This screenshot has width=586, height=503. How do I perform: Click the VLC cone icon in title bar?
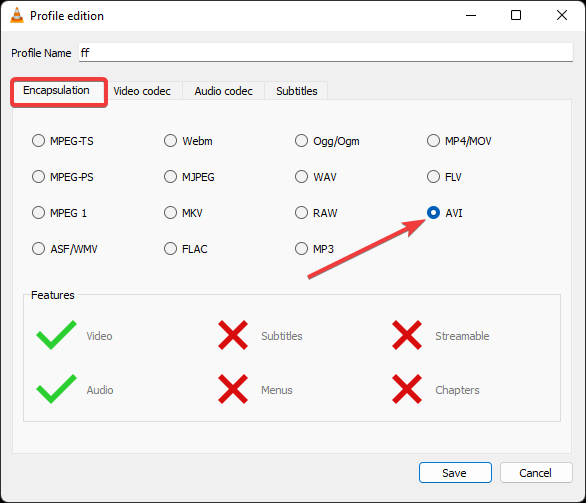point(17,15)
